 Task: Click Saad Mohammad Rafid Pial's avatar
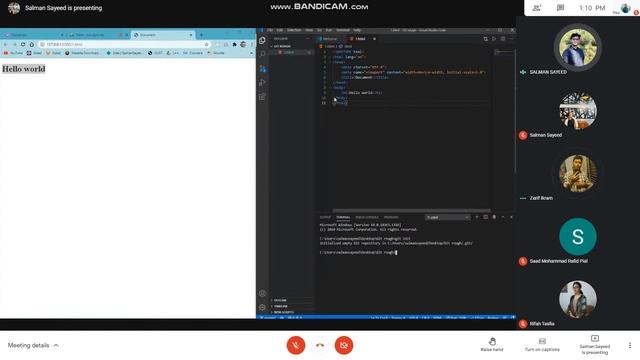click(x=578, y=237)
